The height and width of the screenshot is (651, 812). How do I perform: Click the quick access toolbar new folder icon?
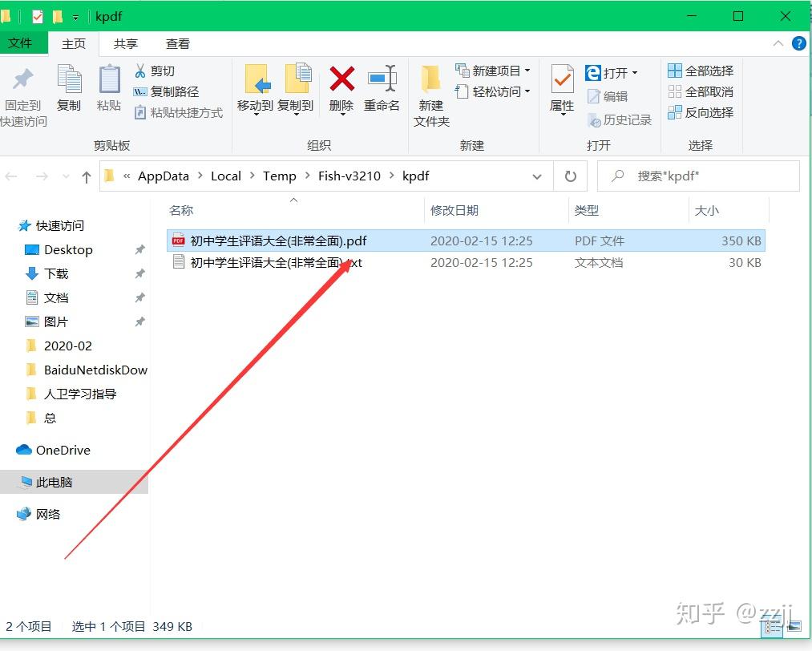click(x=58, y=17)
